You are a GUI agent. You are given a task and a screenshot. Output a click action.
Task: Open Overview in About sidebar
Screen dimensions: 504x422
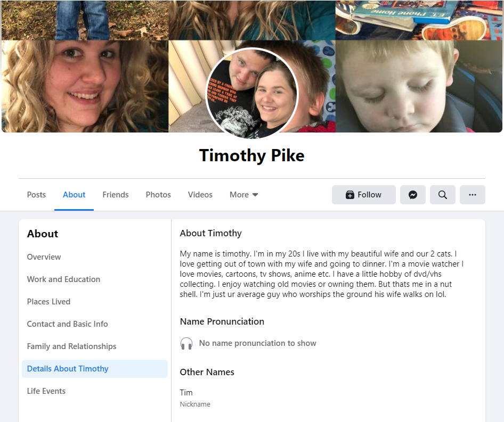pyautogui.click(x=44, y=257)
